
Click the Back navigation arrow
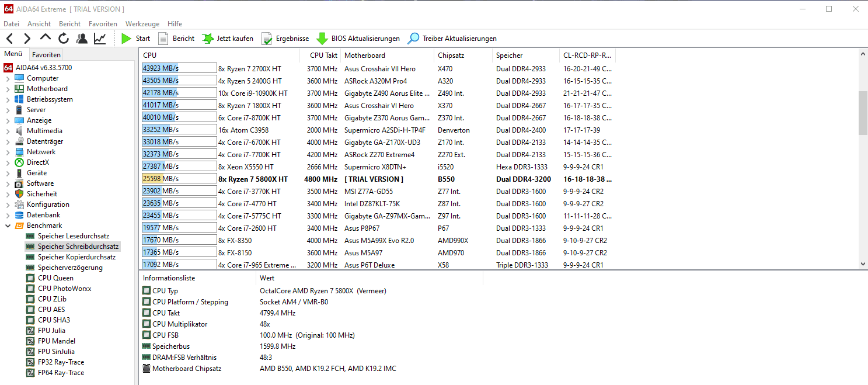click(9, 39)
